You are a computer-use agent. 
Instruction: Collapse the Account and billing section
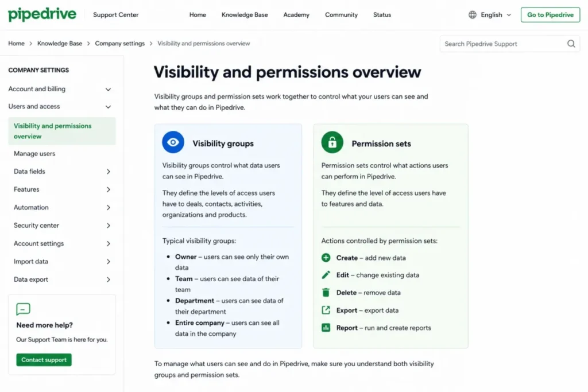click(108, 89)
